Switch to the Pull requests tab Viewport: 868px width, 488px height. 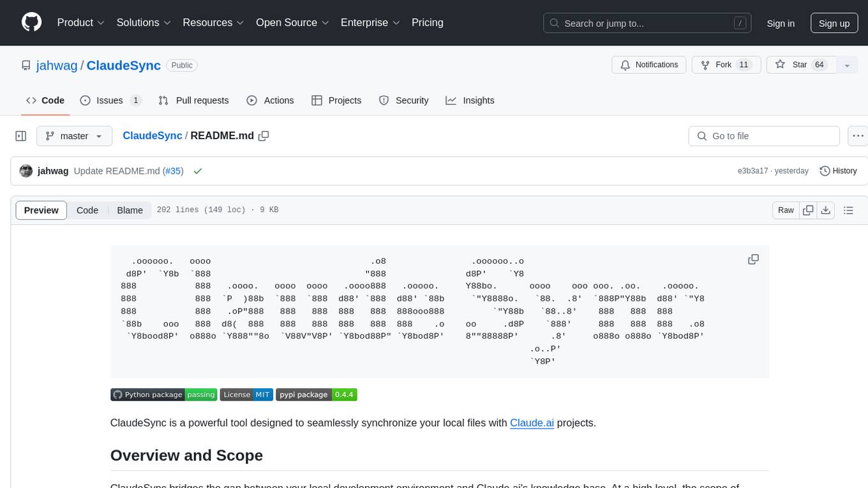[193, 100]
